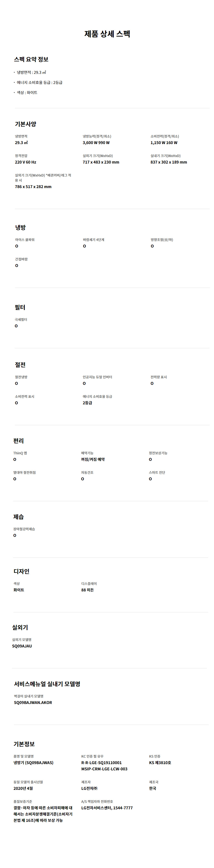Click the 88 히든 display value

[88, 590]
